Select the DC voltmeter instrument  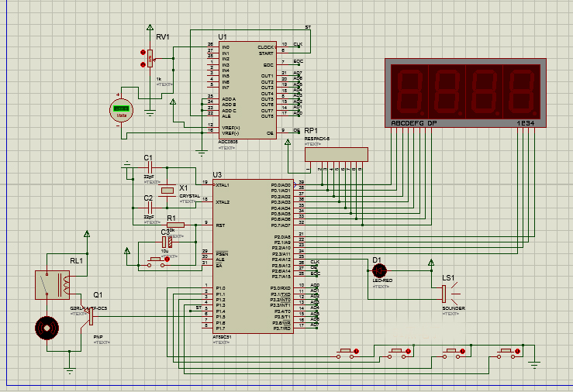[x=121, y=110]
